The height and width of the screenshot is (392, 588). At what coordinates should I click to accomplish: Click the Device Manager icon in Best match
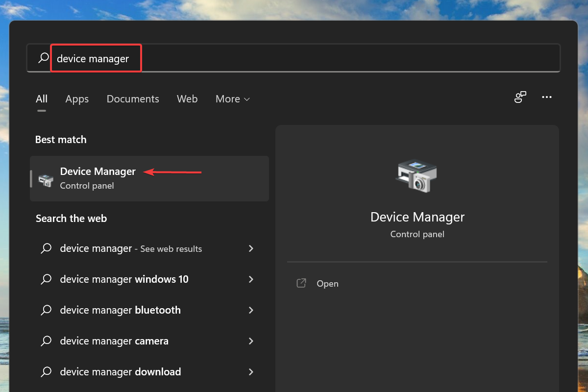click(46, 179)
